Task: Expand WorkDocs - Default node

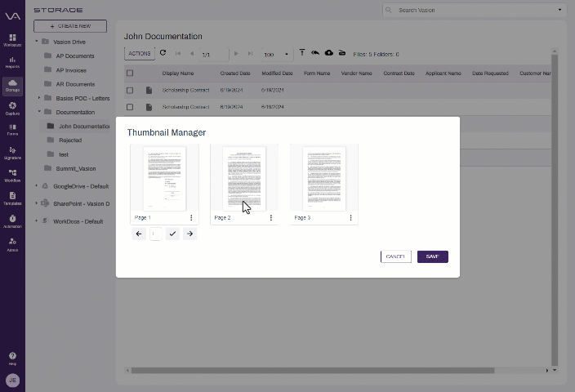Action: (x=36, y=220)
